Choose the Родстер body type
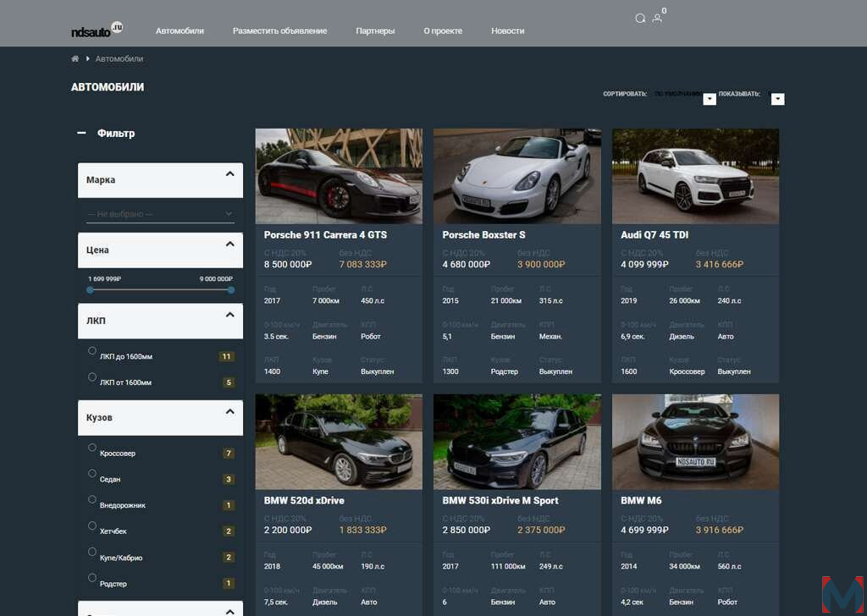Viewport: 867px width, 616px height. (x=92, y=578)
